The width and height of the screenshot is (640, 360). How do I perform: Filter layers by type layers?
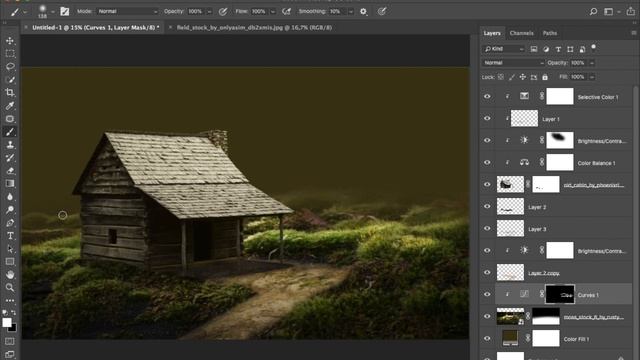[558, 49]
